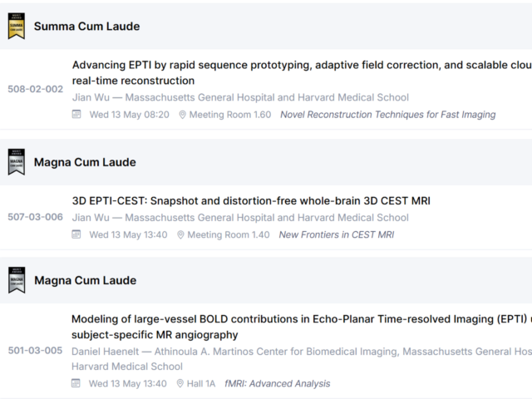This screenshot has width=532, height=399.
Task: Select program number 501-03-005
Action: pos(35,350)
